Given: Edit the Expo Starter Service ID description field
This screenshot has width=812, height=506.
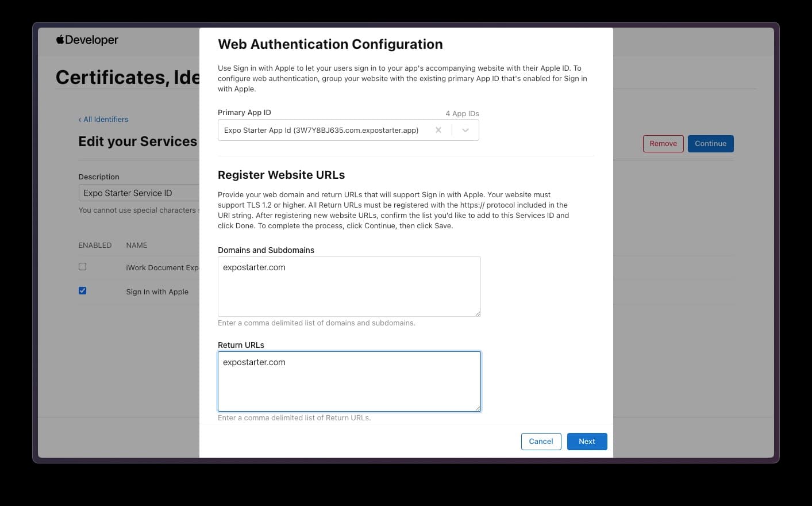Looking at the screenshot, I should [139, 193].
